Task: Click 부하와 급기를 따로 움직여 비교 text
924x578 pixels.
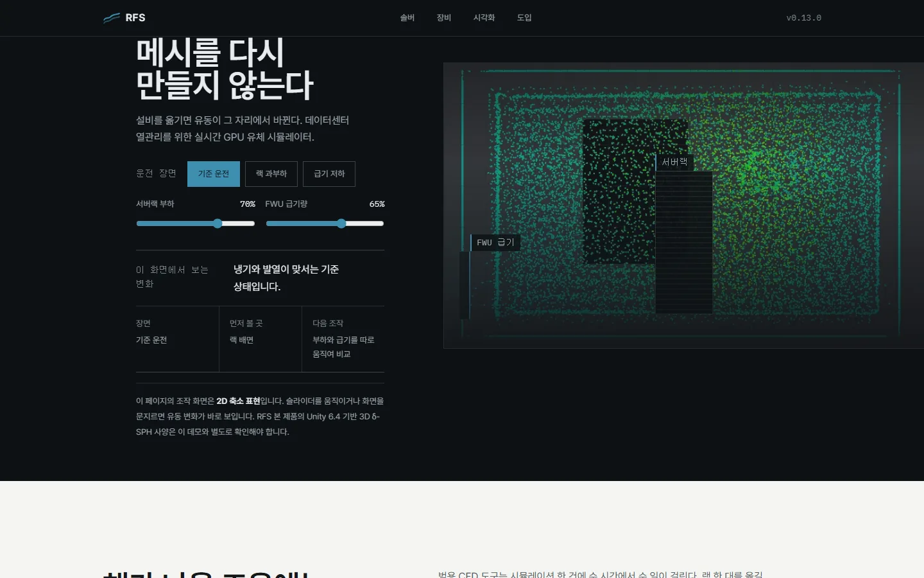Action: 343,347
